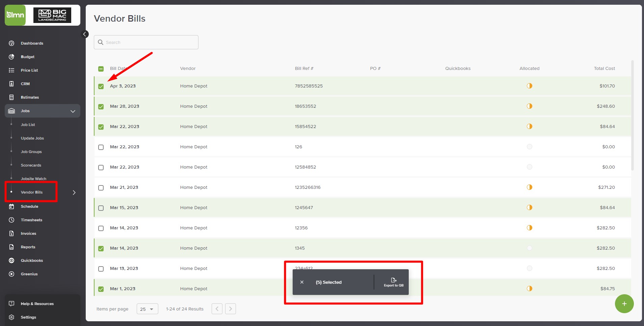644x326 pixels.
Task: Click the Big Mac Landscaping logo
Action: [52, 15]
